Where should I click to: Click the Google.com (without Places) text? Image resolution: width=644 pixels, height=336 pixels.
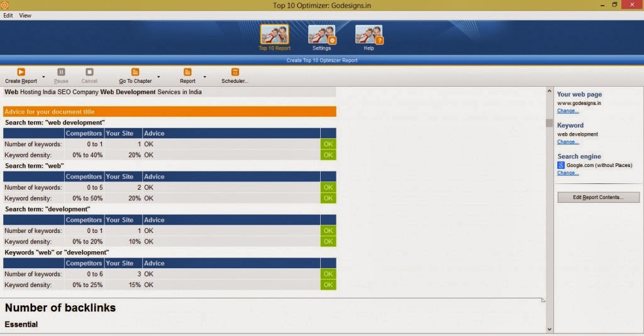[599, 165]
